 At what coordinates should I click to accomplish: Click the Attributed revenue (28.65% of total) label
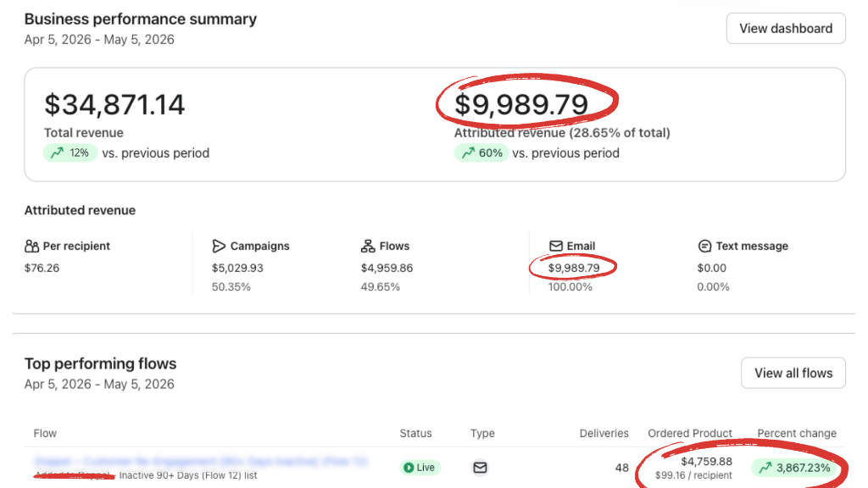pyautogui.click(x=562, y=133)
